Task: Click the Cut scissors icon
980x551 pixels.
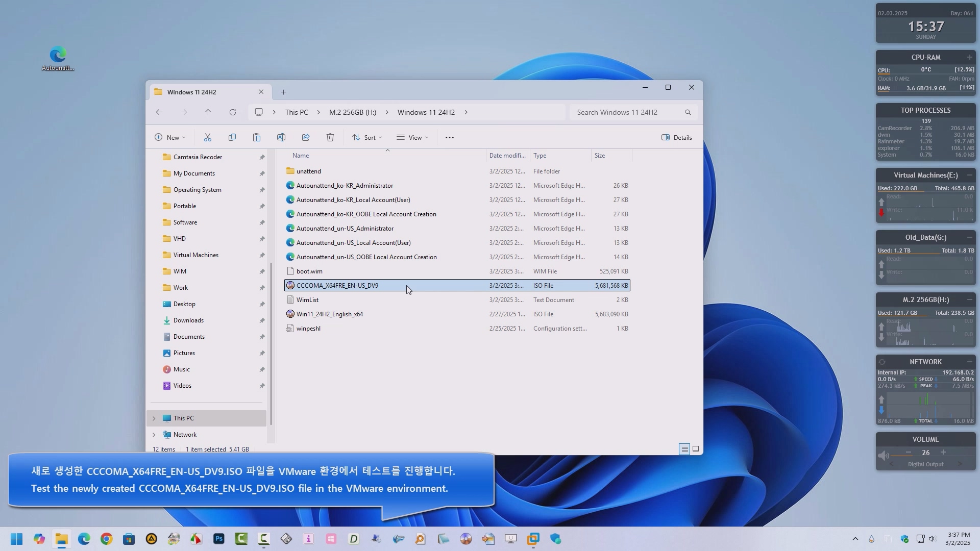Action: pos(208,137)
